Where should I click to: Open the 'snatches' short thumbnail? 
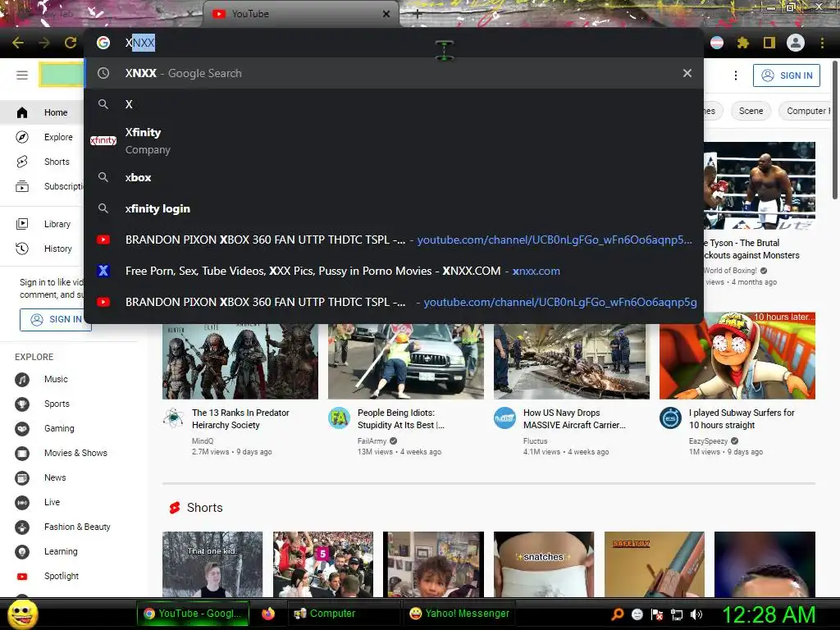click(544, 564)
